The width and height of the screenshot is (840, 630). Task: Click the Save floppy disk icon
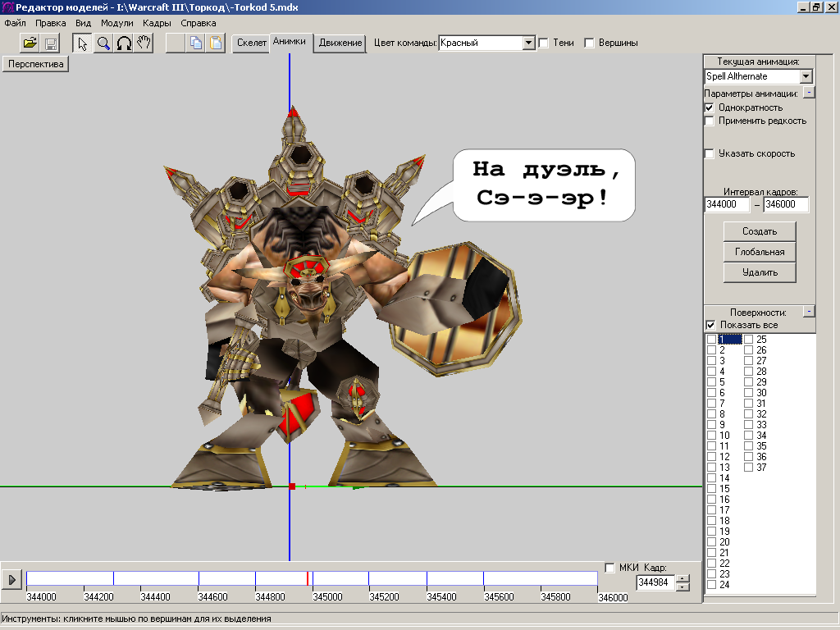click(x=51, y=43)
